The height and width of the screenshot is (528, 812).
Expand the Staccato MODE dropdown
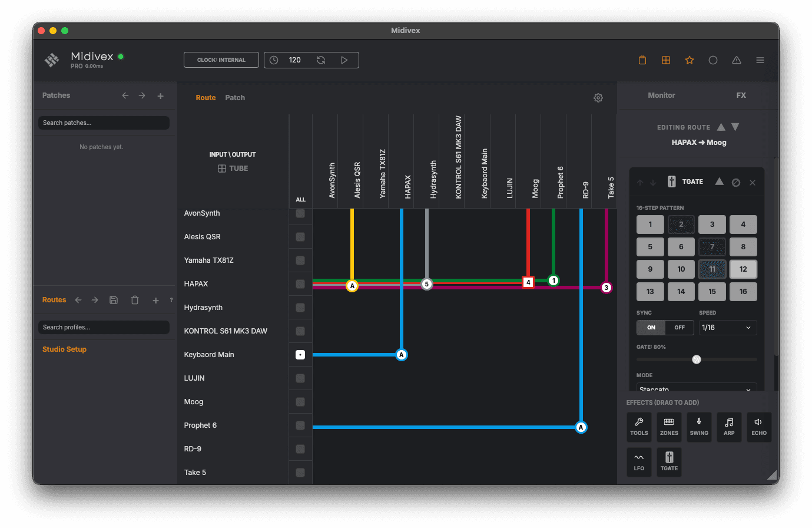click(697, 387)
